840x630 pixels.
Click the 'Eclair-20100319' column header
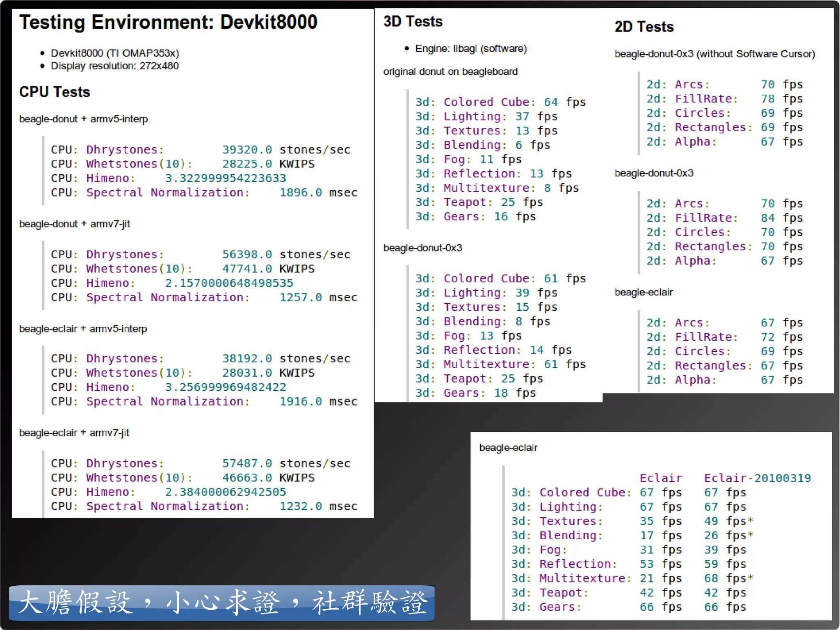757,478
